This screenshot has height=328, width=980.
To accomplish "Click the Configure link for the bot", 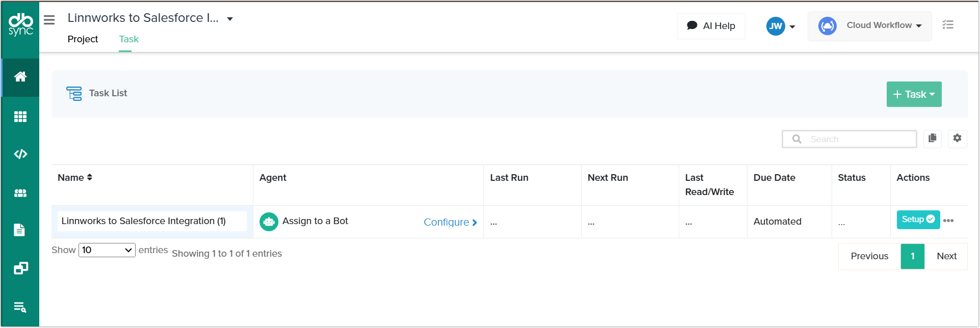I will pos(450,222).
